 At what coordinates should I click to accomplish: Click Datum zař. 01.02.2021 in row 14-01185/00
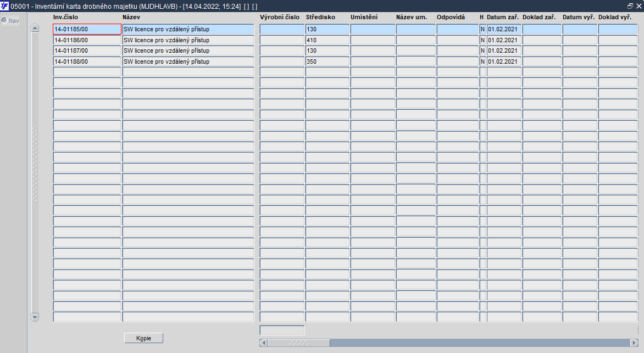(x=504, y=29)
